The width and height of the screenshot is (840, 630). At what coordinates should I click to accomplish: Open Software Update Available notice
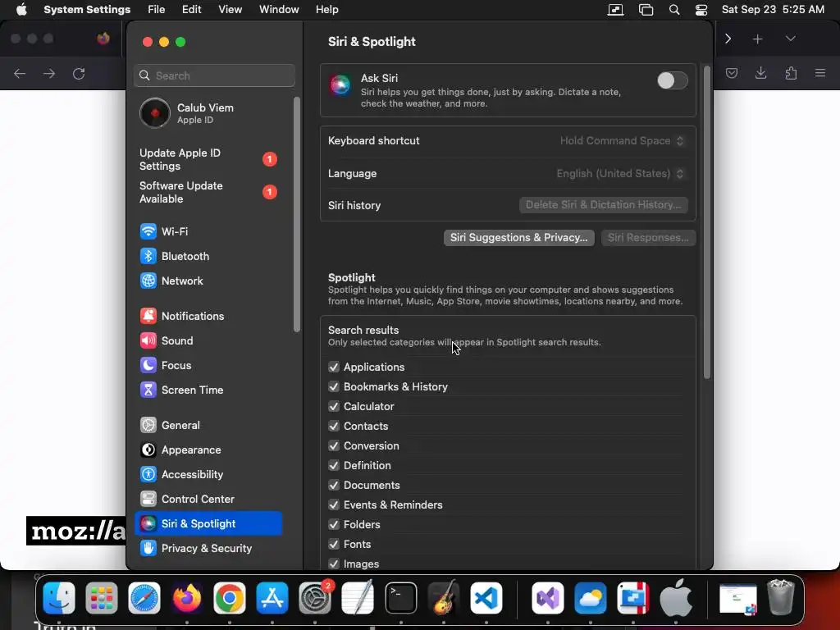click(208, 192)
